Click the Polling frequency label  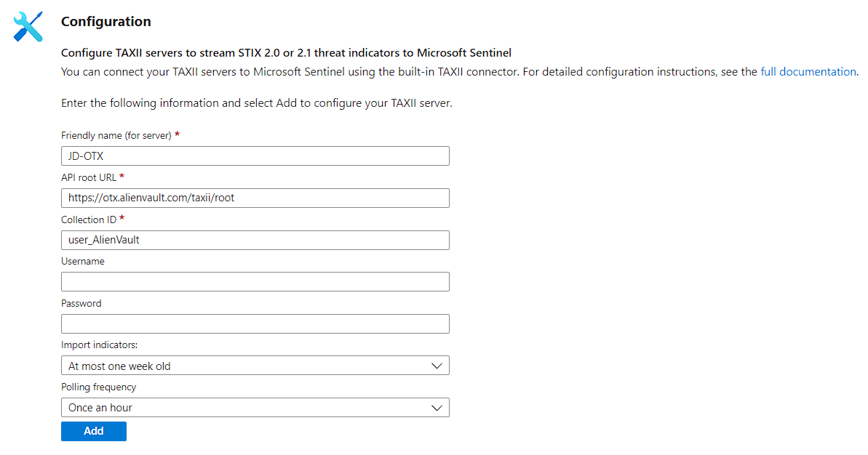98,386
